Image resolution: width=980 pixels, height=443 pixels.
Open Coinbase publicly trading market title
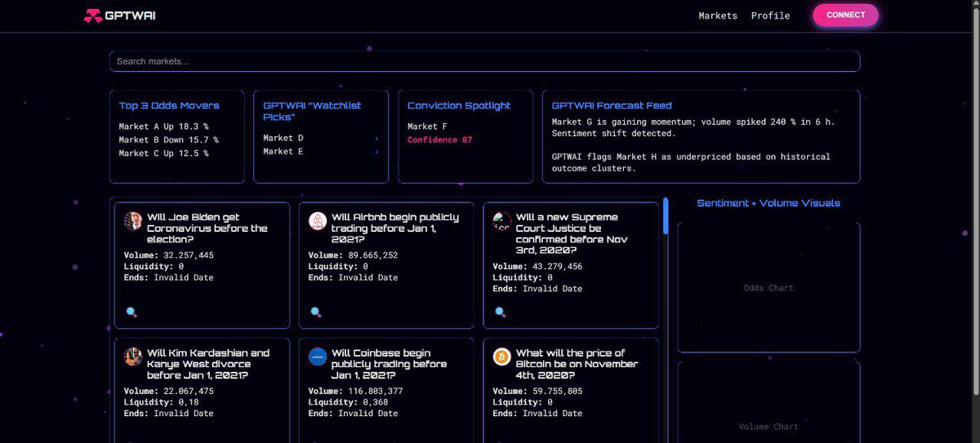389,364
